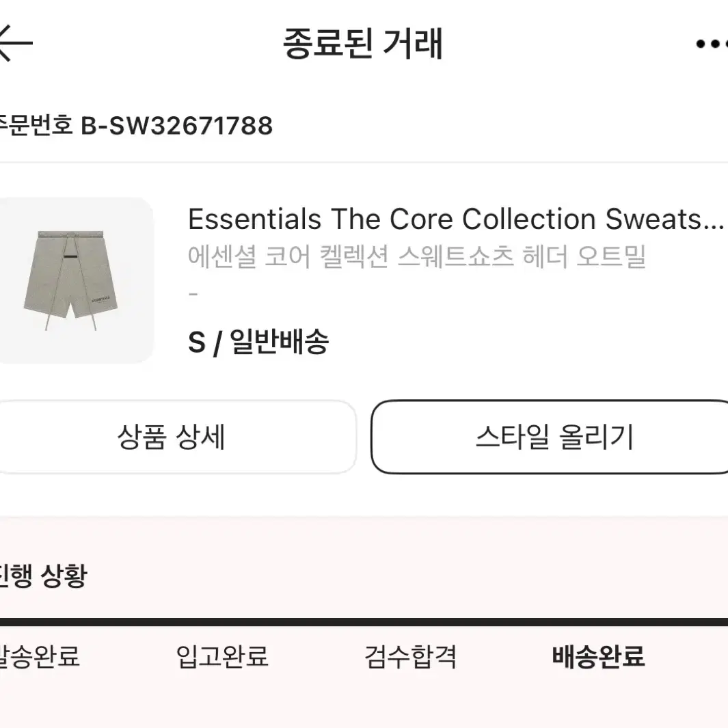Select the 발송완료 progress step
The width and height of the screenshot is (728, 728).
click(40, 656)
